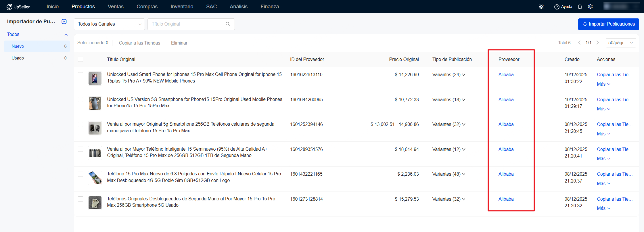
Task: Expand Variantes (24) list
Action: [449, 75]
